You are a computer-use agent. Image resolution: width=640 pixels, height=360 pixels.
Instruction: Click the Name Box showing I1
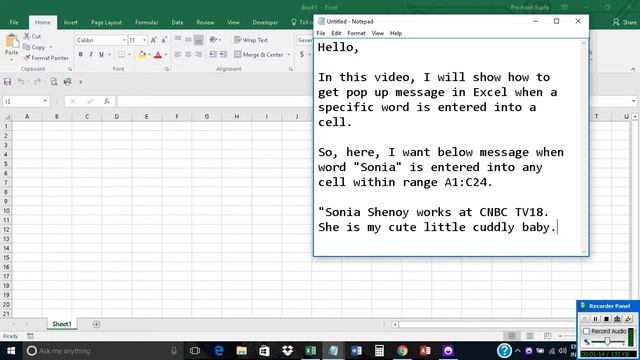tap(22, 101)
